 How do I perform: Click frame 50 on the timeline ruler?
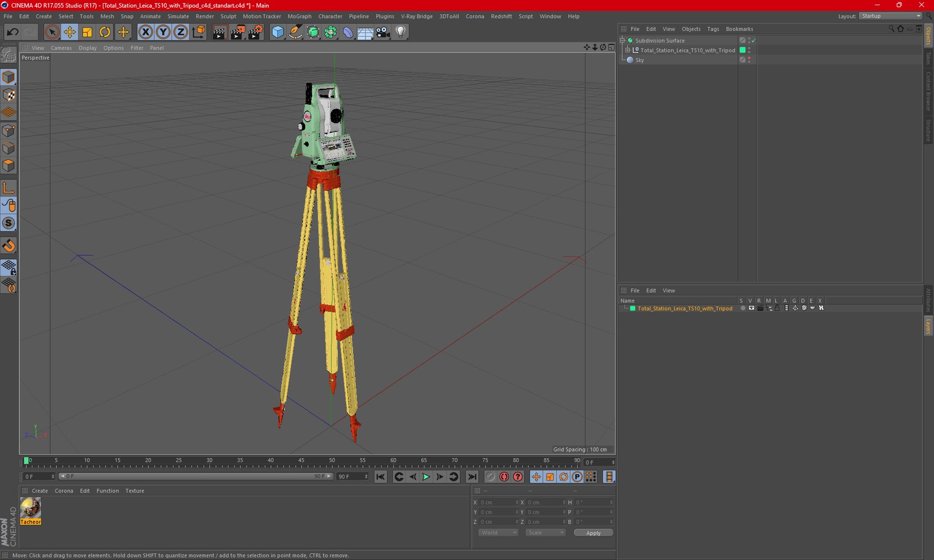tap(332, 460)
